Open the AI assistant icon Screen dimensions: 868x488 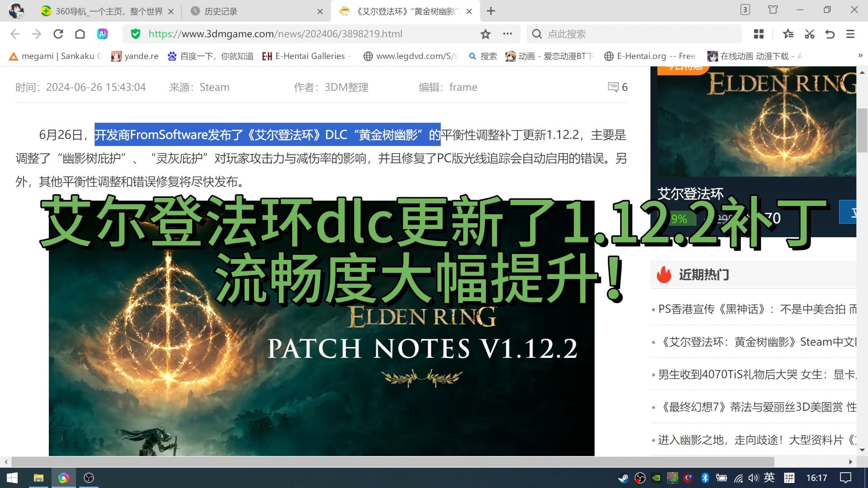pos(103,34)
